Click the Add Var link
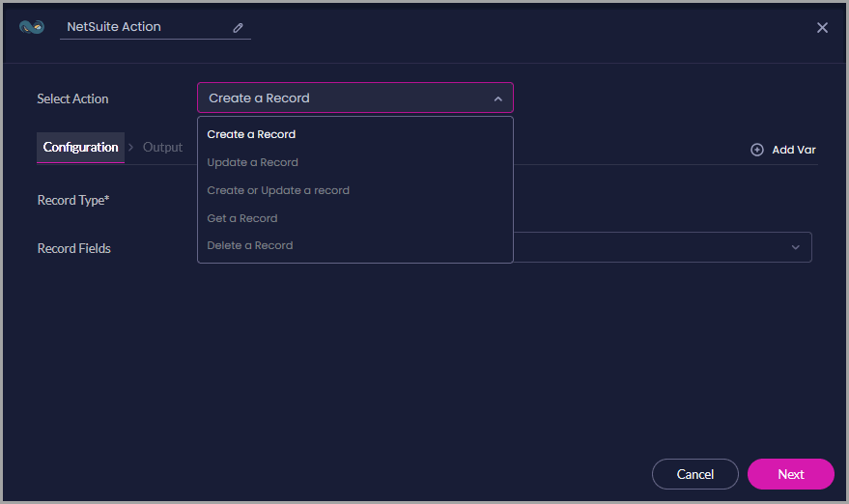The width and height of the screenshot is (849, 504). (794, 150)
